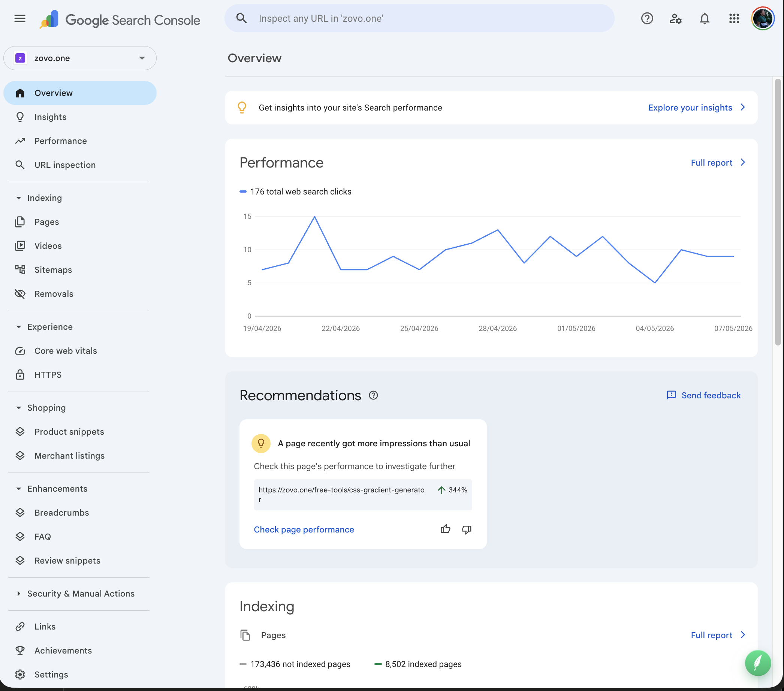
Task: Click the Send feedback icon
Action: pos(671,395)
